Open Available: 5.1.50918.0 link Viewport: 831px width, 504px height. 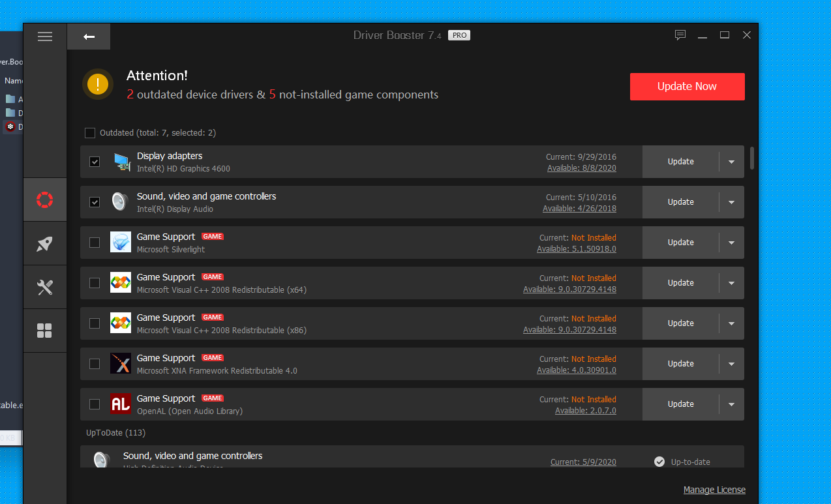click(x=577, y=249)
